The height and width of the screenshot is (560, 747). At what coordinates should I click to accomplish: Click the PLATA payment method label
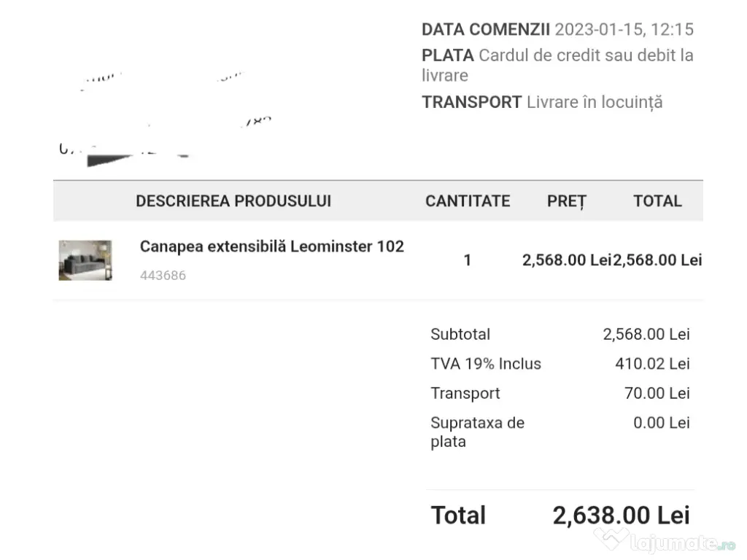(x=448, y=55)
